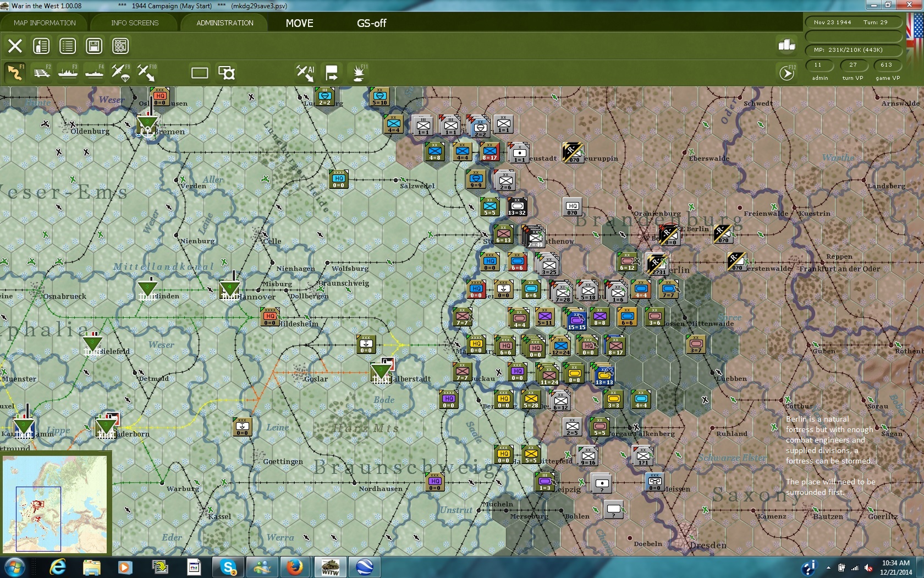The image size is (924, 578).
Task: Click the X quit button in toolbar
Action: click(x=15, y=46)
